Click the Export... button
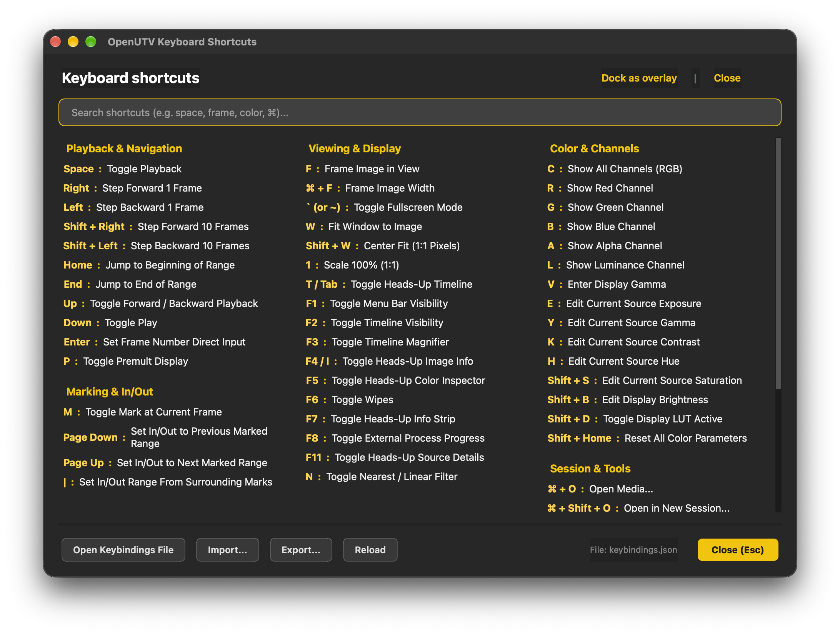Viewport: 840px width, 634px height. click(x=301, y=550)
